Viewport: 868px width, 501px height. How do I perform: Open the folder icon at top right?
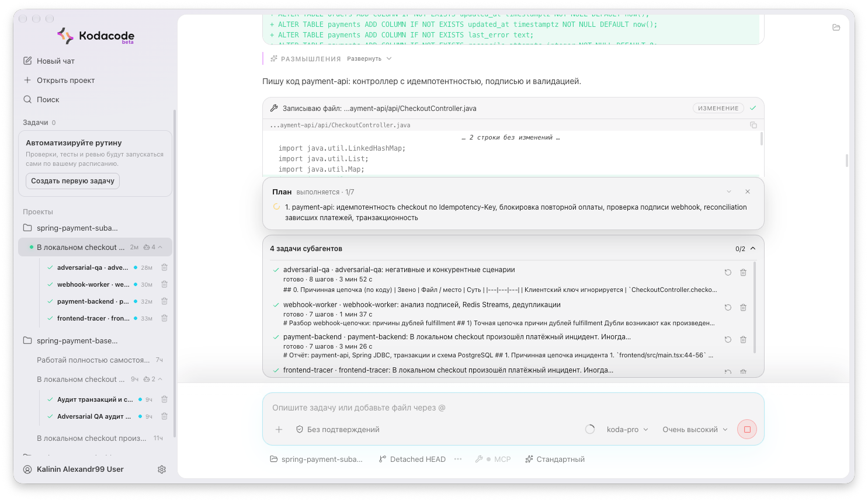click(x=836, y=27)
